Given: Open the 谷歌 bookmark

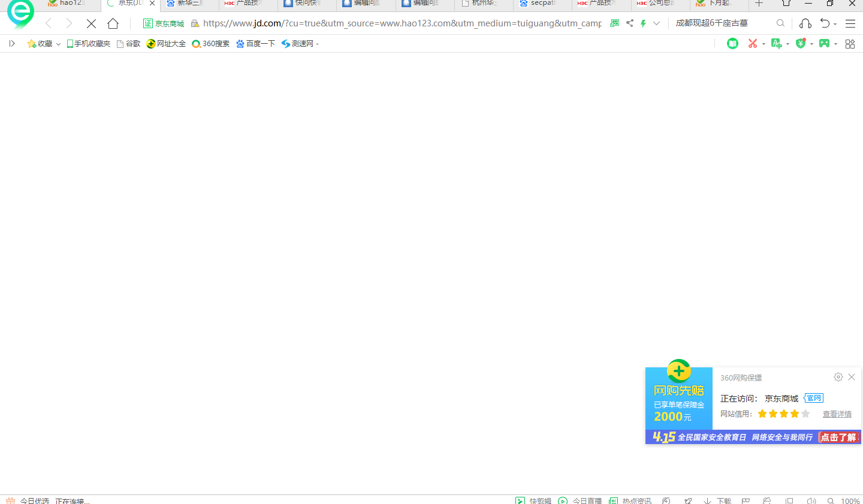Looking at the screenshot, I should (128, 44).
